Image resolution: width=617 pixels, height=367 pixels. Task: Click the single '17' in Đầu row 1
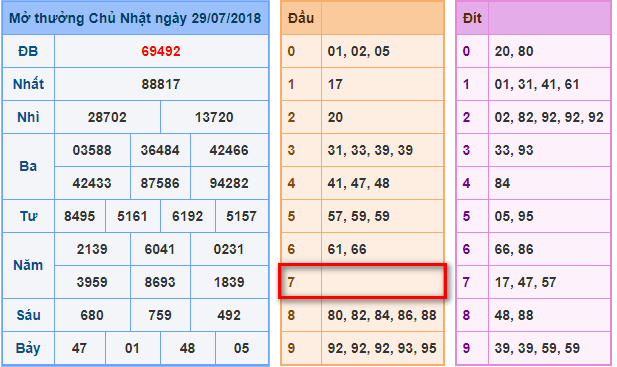(x=335, y=84)
